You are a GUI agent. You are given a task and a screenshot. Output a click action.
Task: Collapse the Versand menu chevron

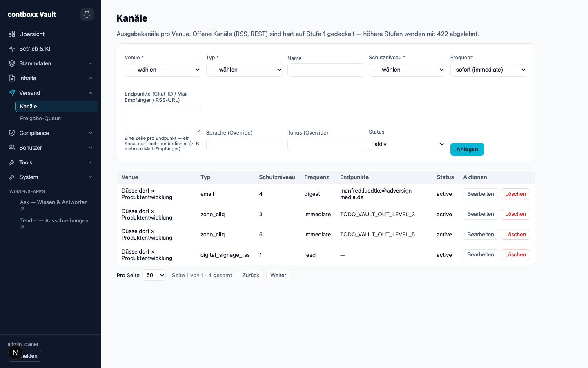point(91,93)
